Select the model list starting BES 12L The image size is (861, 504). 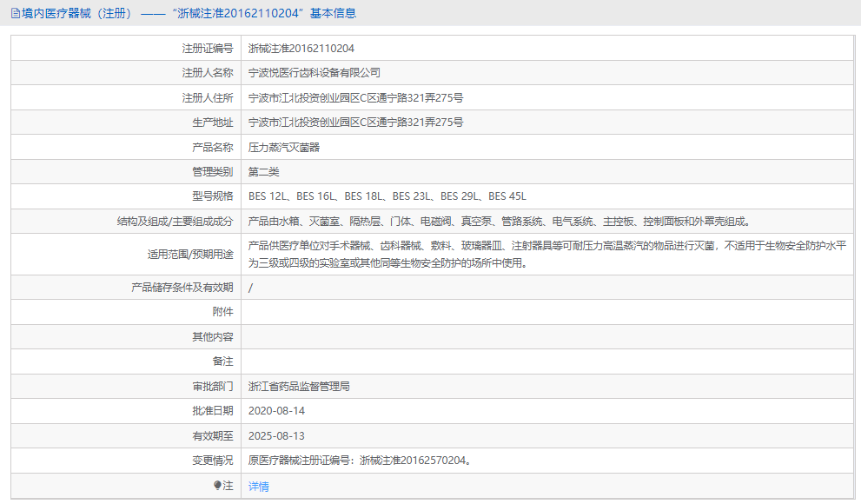(x=387, y=196)
